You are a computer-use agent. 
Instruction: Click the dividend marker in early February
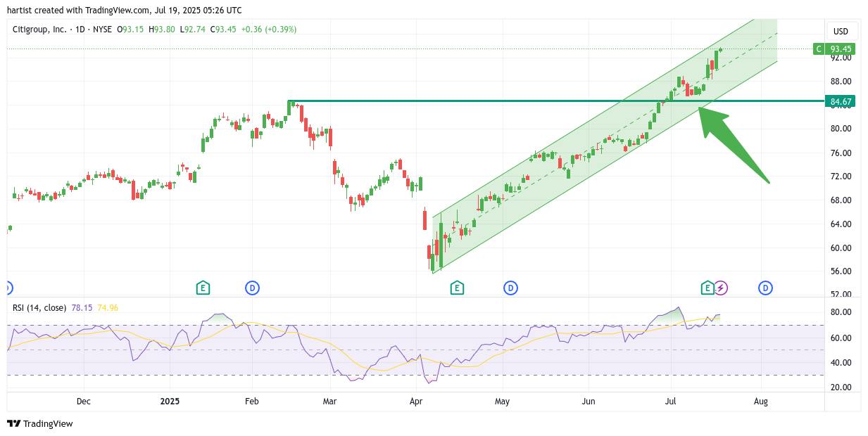pyautogui.click(x=252, y=287)
